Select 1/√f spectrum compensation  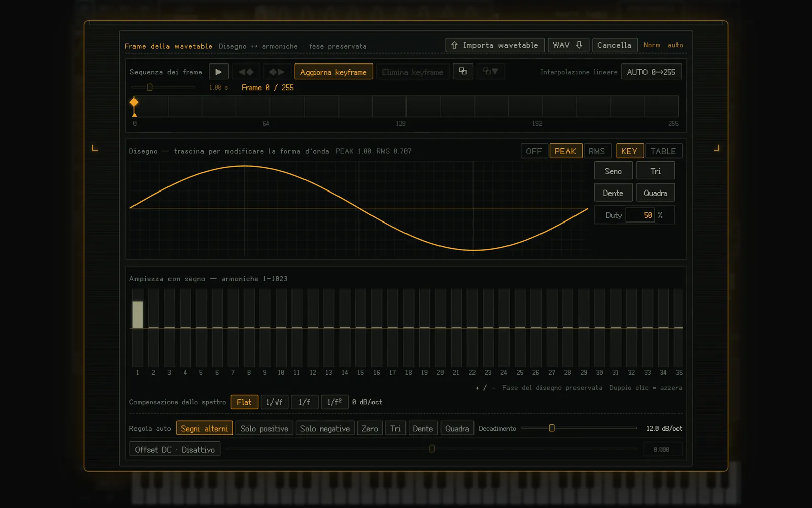pyautogui.click(x=275, y=402)
